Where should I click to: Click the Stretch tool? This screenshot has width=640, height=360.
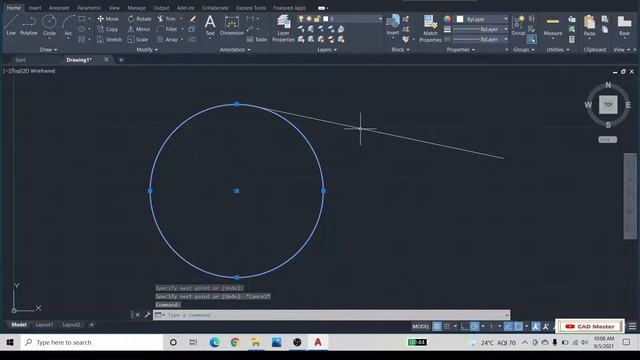pos(109,40)
